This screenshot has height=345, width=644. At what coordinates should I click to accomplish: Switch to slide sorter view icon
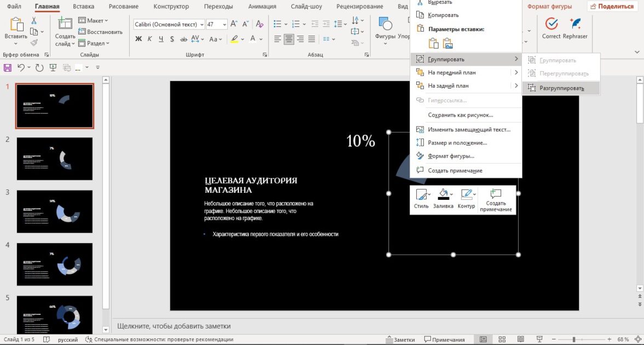[502, 340]
